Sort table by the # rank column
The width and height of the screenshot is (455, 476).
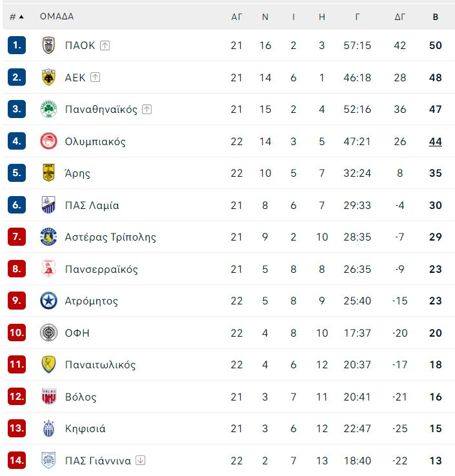17,17
